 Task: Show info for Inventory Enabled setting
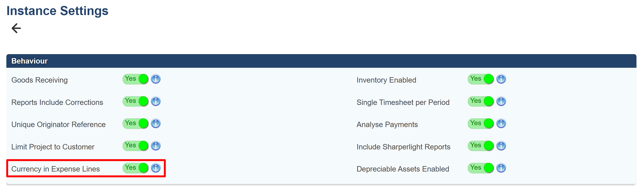coord(501,79)
